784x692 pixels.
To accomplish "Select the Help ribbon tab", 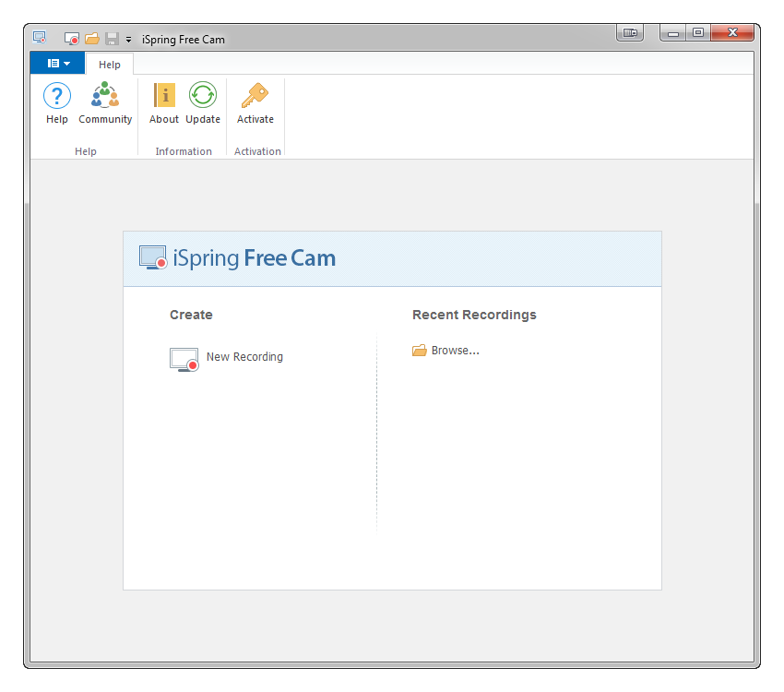I will click(x=110, y=65).
